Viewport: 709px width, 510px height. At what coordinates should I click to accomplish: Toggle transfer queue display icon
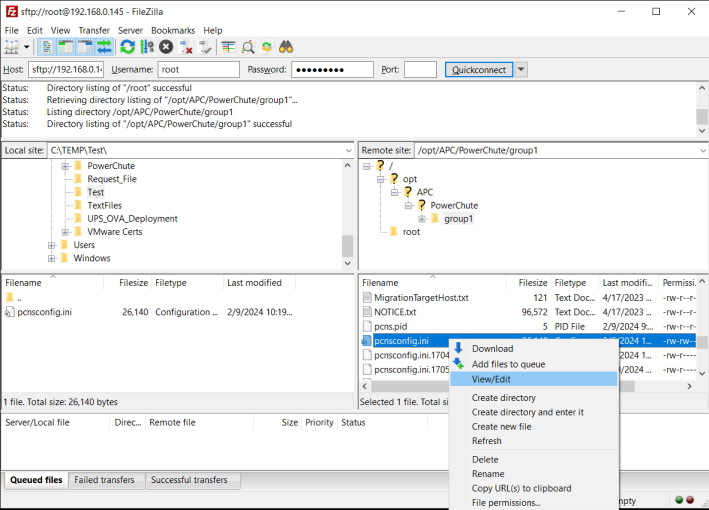[104, 47]
